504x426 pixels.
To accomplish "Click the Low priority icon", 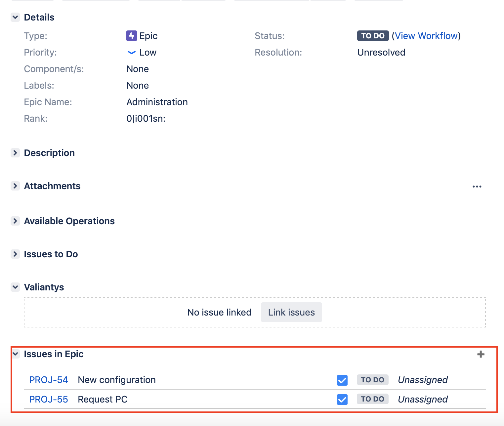I will point(131,52).
